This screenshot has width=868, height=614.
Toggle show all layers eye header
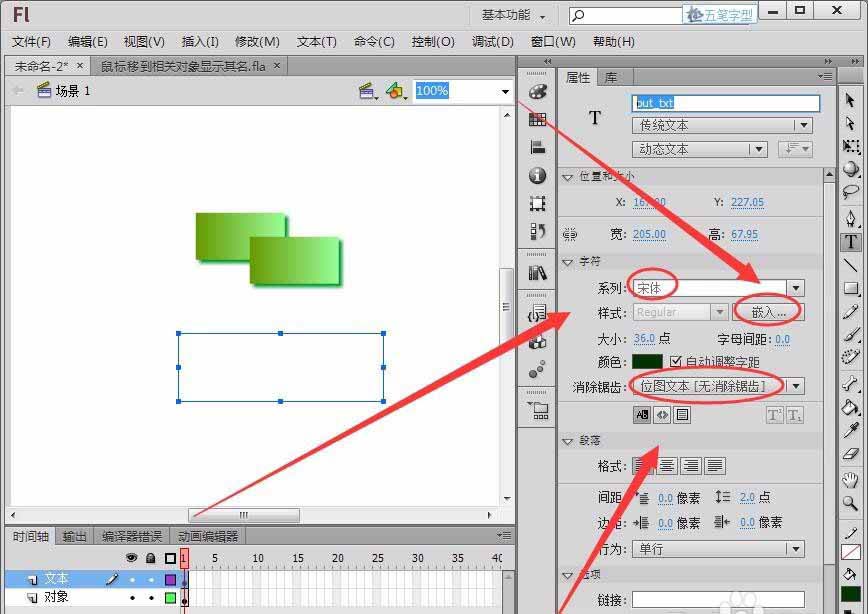pyautogui.click(x=132, y=558)
